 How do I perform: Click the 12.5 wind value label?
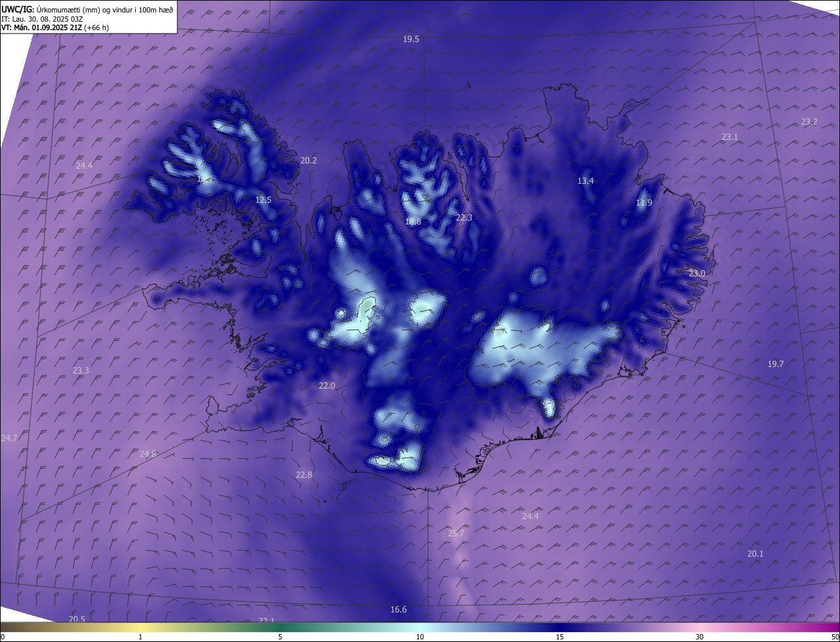pos(263,200)
